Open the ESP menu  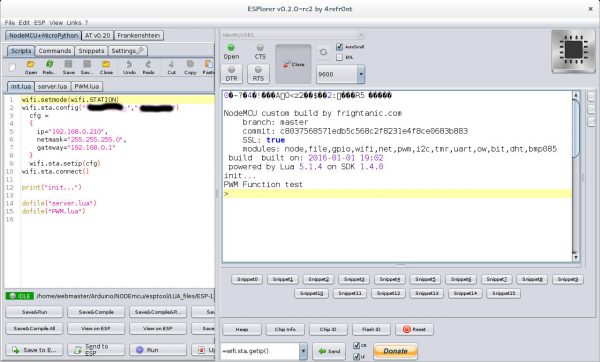(39, 23)
